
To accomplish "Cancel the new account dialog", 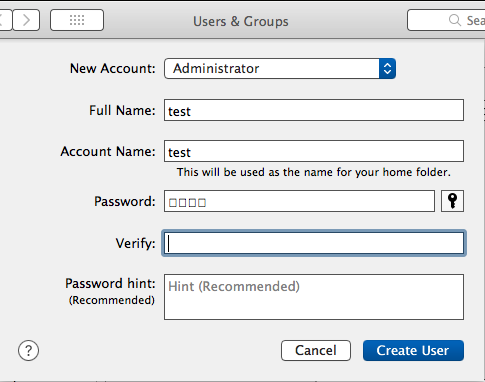I will [x=316, y=350].
